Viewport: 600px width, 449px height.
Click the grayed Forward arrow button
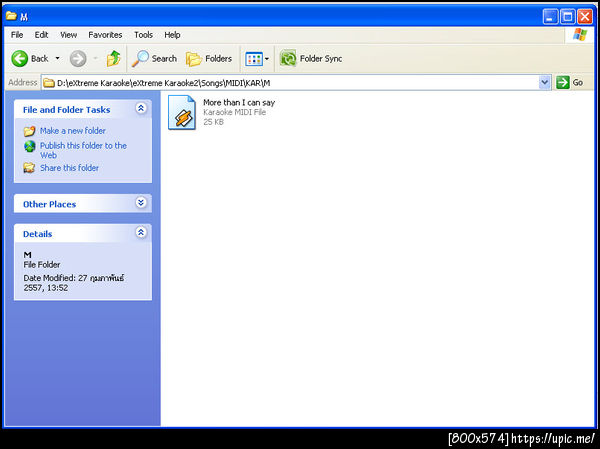(x=78, y=59)
